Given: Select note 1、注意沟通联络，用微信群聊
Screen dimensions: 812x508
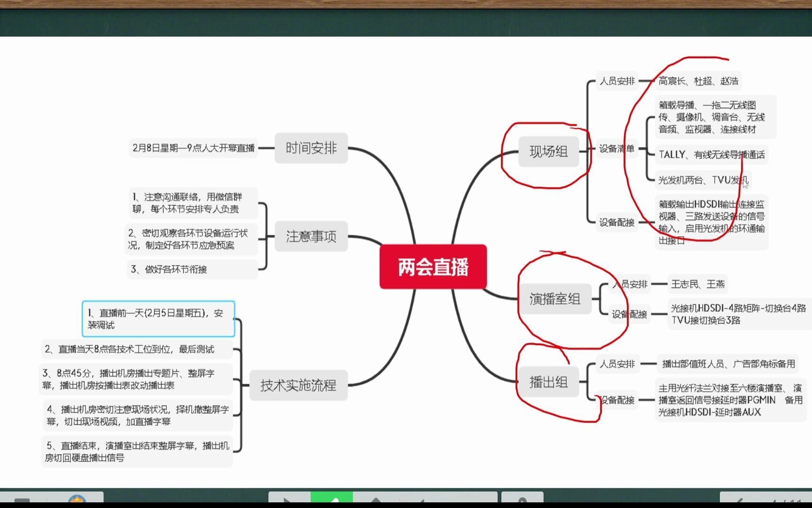Looking at the screenshot, I should tap(193, 203).
